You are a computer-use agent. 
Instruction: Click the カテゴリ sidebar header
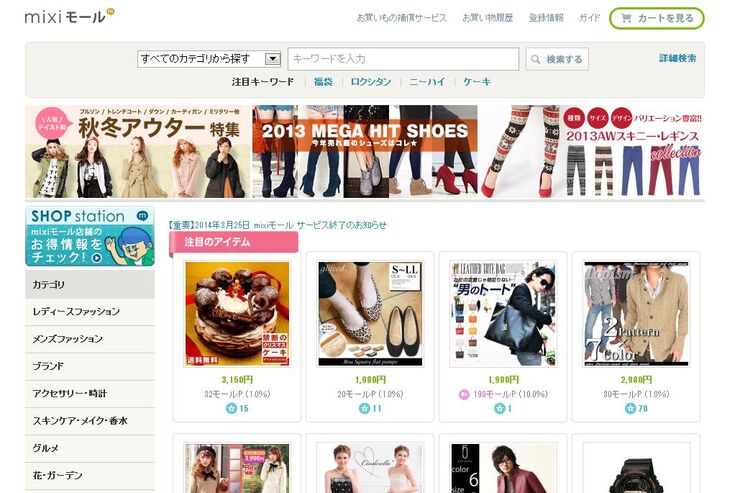click(x=90, y=284)
